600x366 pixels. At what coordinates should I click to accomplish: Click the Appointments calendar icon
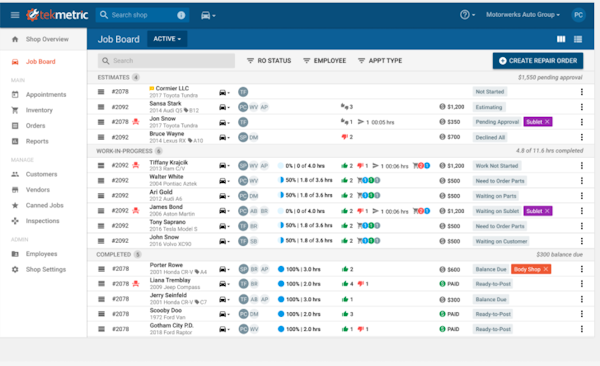15,95
